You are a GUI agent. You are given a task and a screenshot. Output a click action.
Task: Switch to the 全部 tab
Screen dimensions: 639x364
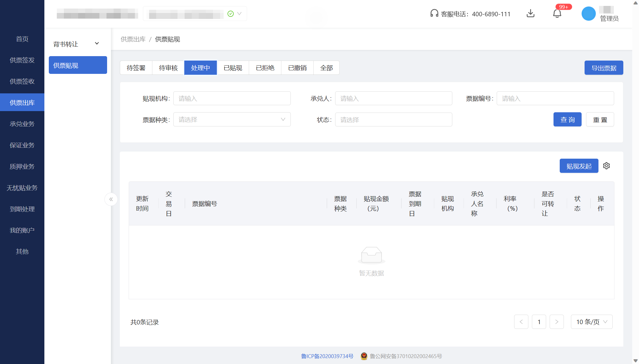[x=326, y=68]
